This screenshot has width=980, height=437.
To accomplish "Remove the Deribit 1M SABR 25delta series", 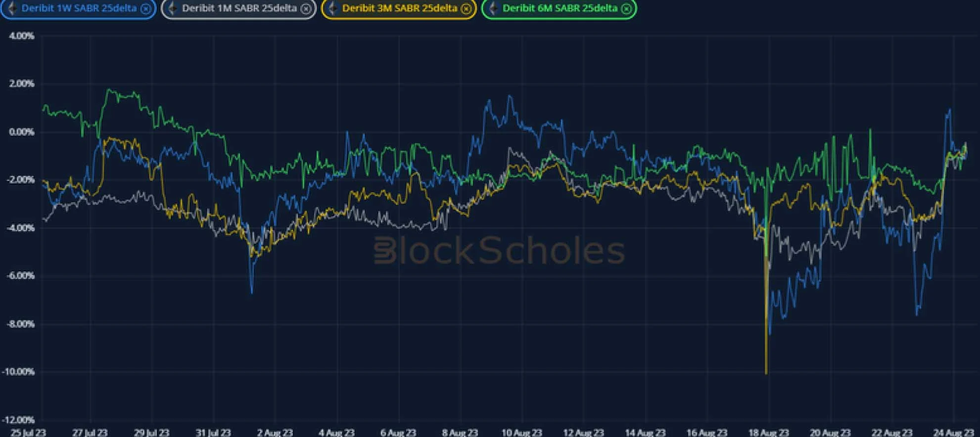I will (306, 9).
